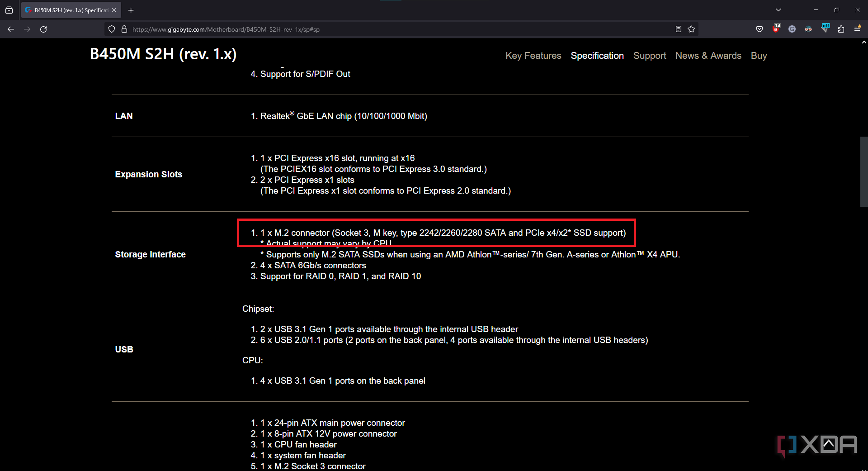Screen dimensions: 868x471
Task: Open the Extensions puzzle piece menu
Action: click(841, 29)
